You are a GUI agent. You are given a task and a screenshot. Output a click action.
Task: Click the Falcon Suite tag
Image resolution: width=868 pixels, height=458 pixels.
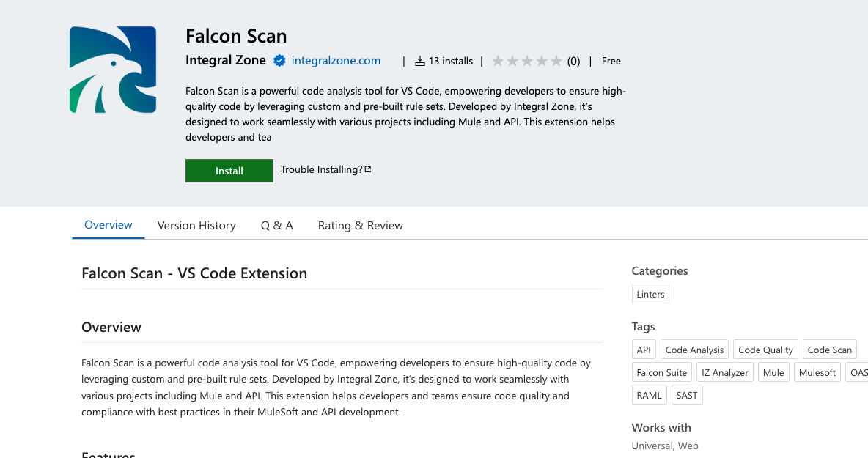tap(661, 373)
